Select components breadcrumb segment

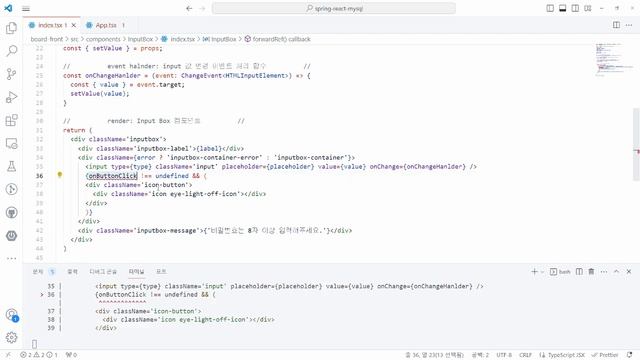[103, 39]
